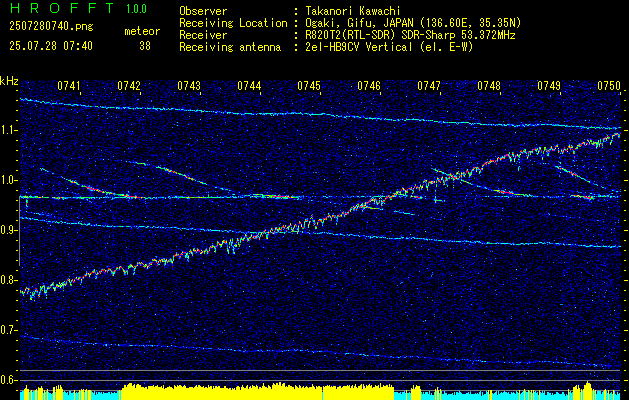Click the meteor count 38
The width and height of the screenshot is (629, 400).
(145, 46)
